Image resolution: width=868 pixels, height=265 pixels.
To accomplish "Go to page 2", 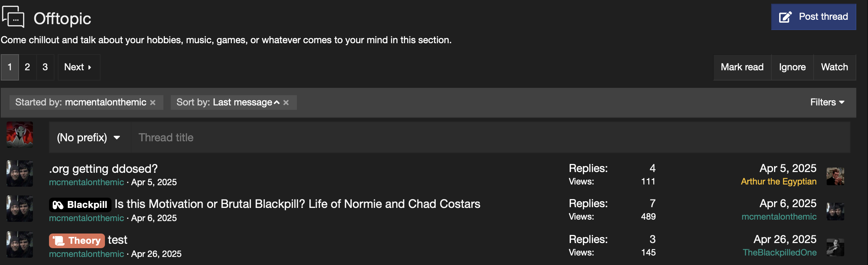I will [27, 67].
